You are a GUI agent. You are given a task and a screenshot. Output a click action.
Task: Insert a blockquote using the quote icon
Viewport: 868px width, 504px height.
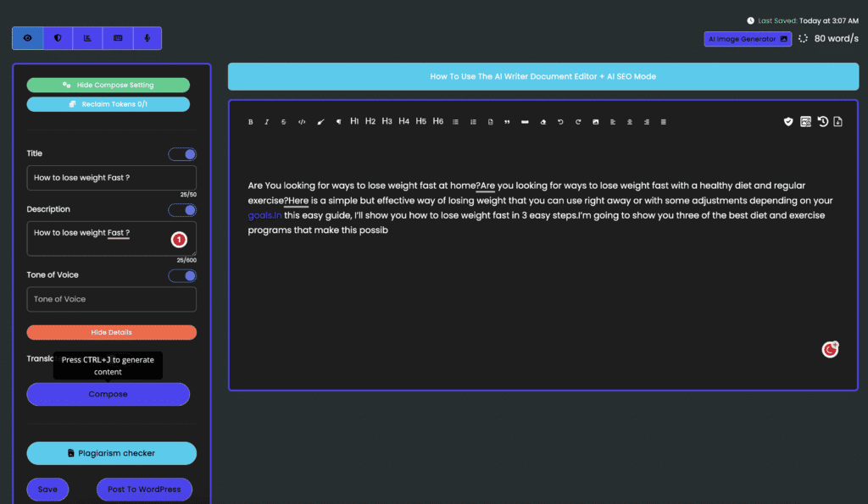point(507,122)
